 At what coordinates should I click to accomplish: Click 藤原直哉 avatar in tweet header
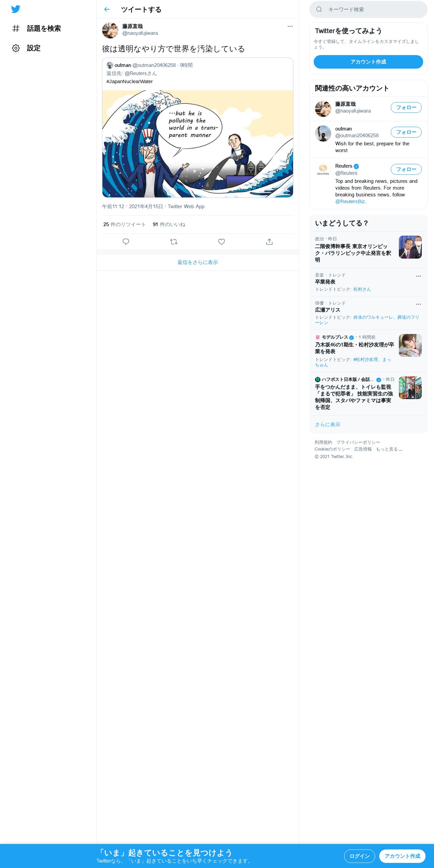coord(110,30)
